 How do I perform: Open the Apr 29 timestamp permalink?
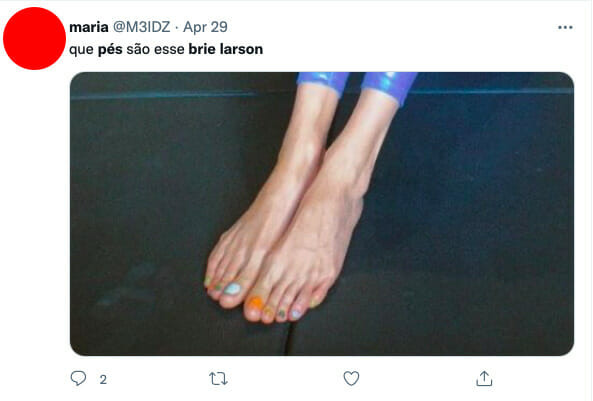click(x=205, y=27)
